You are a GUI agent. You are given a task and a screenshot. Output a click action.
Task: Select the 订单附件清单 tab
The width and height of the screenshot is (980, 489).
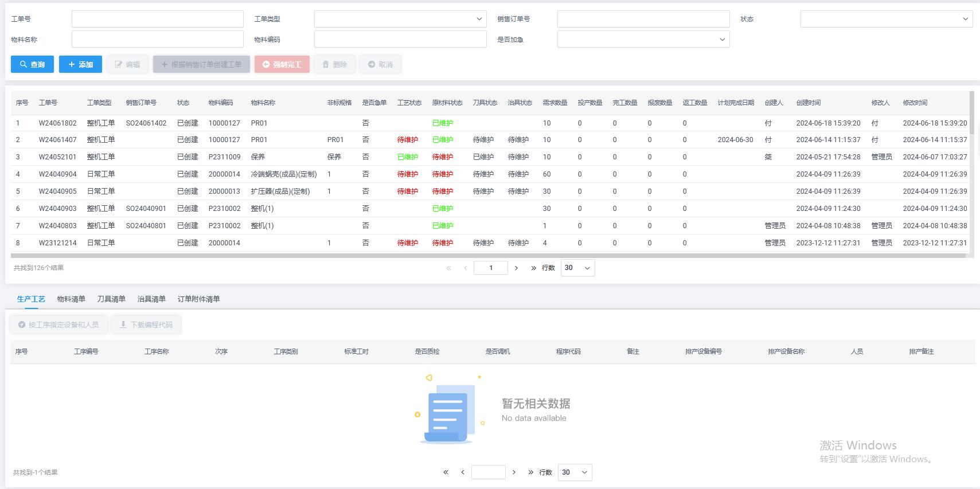(198, 299)
